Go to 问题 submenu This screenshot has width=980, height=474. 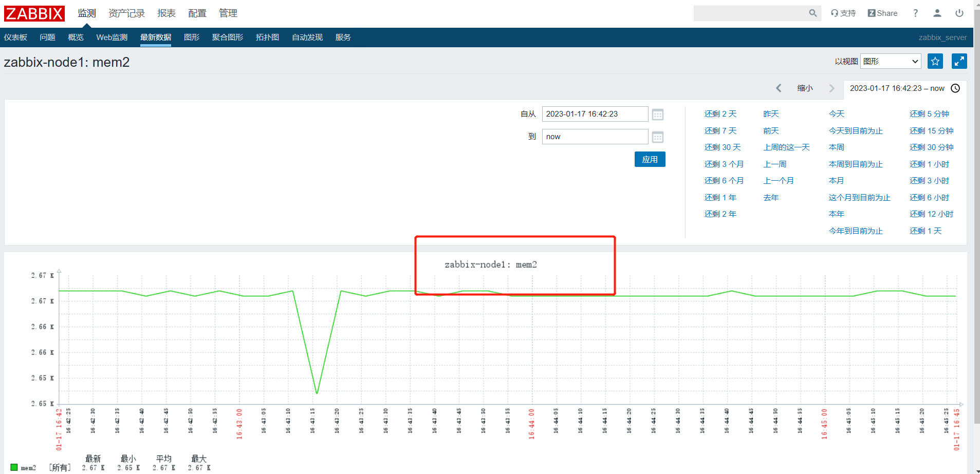(x=47, y=37)
